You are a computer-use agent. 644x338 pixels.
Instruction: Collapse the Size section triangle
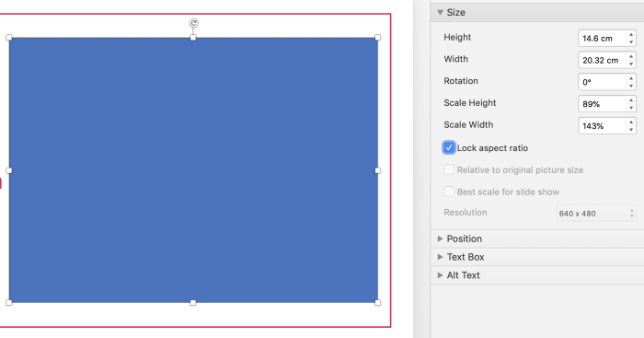click(440, 12)
